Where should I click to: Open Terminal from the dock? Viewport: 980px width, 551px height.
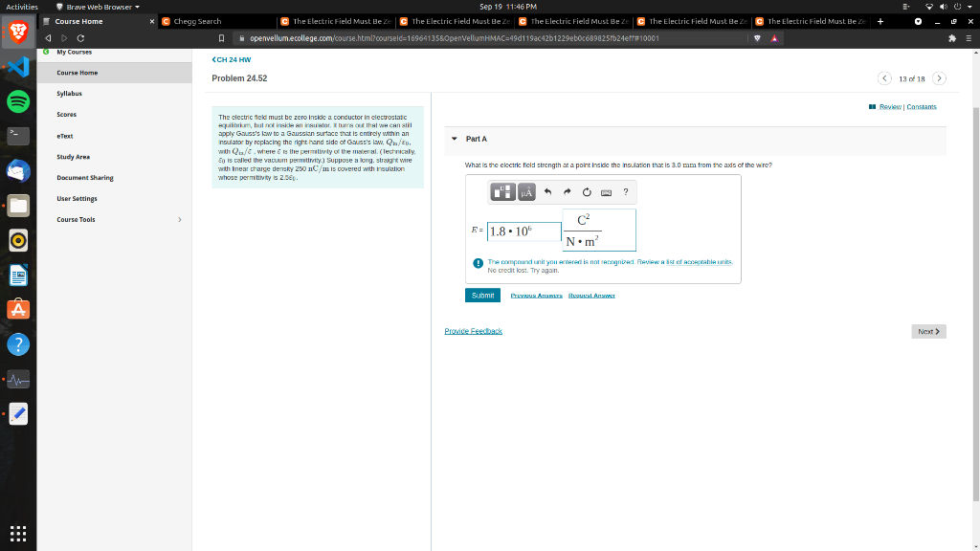[x=18, y=136]
